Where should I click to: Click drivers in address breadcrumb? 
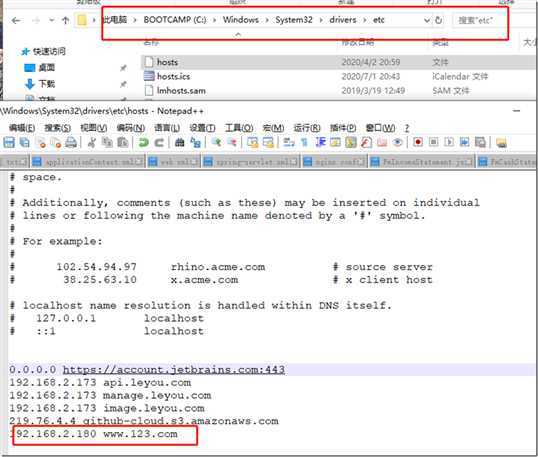[x=343, y=20]
